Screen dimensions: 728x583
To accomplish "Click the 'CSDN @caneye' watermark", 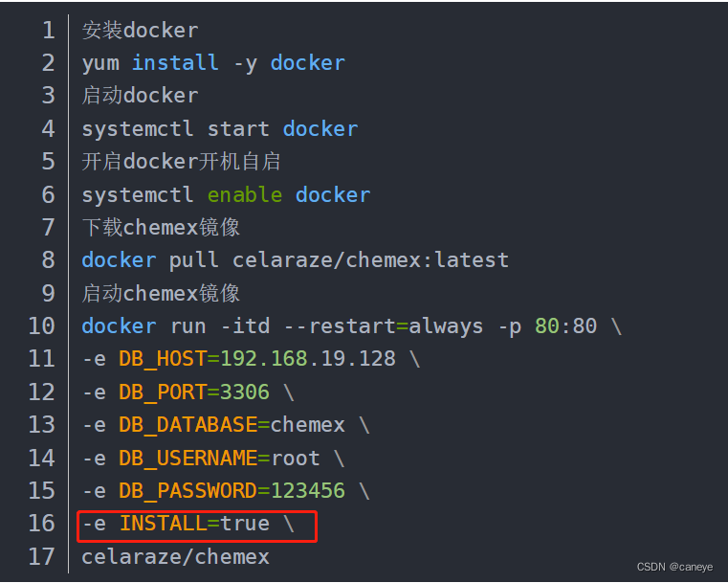I will coord(676,568).
